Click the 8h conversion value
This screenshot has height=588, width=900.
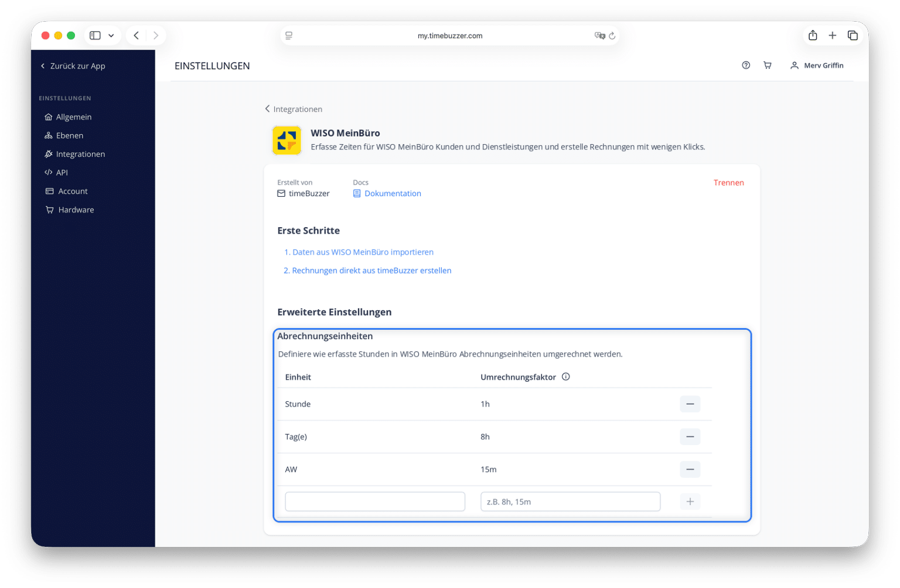click(485, 437)
